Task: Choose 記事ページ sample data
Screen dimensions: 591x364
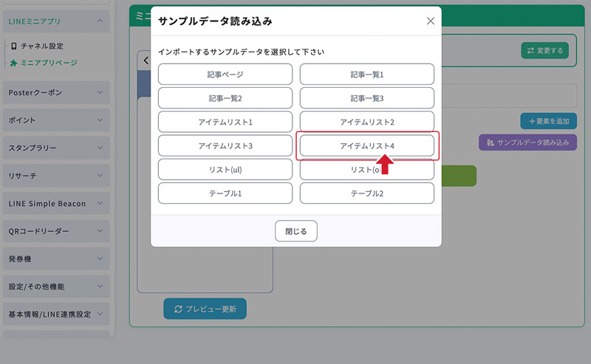Action: point(225,75)
